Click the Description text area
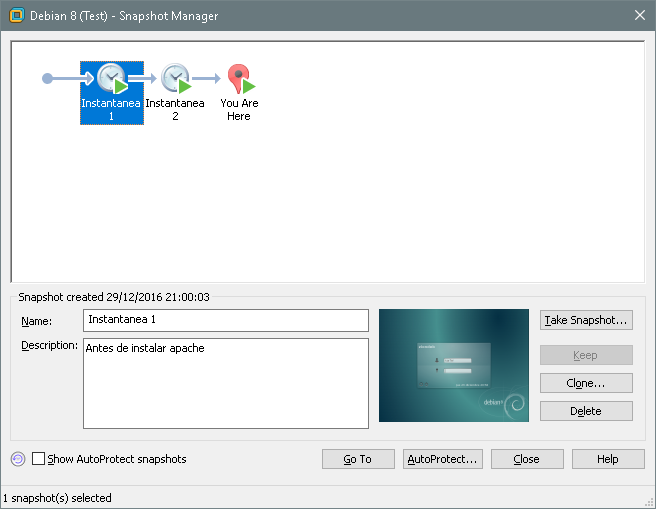Image resolution: width=656 pixels, height=509 pixels. [x=226, y=383]
